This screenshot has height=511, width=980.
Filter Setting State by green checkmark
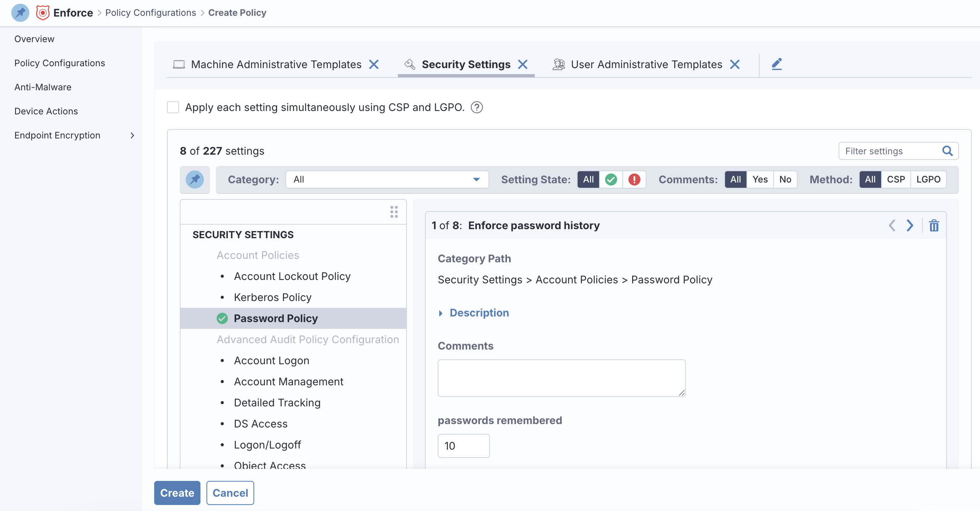pyautogui.click(x=611, y=179)
